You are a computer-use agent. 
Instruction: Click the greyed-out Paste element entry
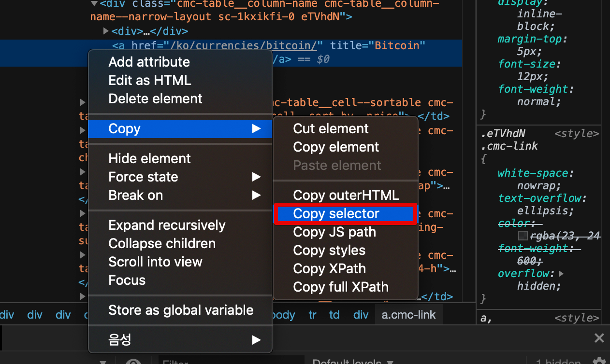(x=345, y=165)
